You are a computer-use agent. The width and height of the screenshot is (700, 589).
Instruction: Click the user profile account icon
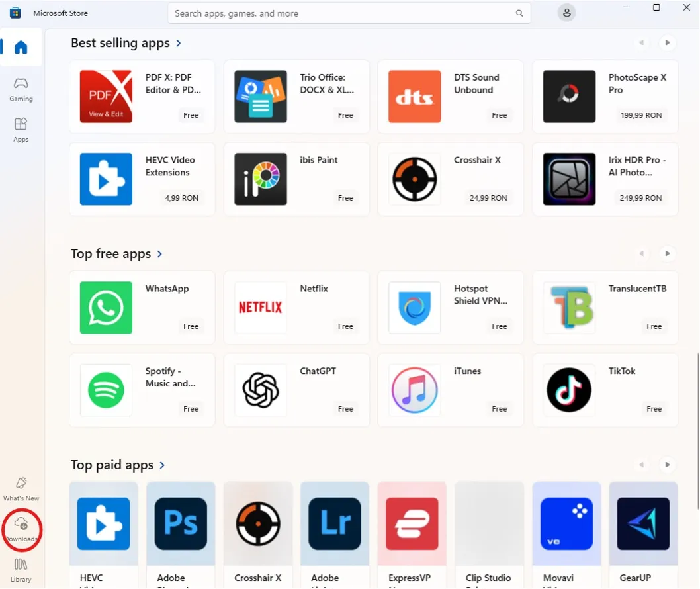[566, 13]
